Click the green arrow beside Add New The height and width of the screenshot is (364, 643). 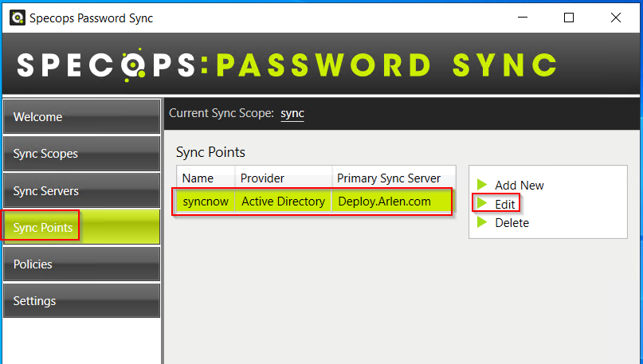pos(482,185)
